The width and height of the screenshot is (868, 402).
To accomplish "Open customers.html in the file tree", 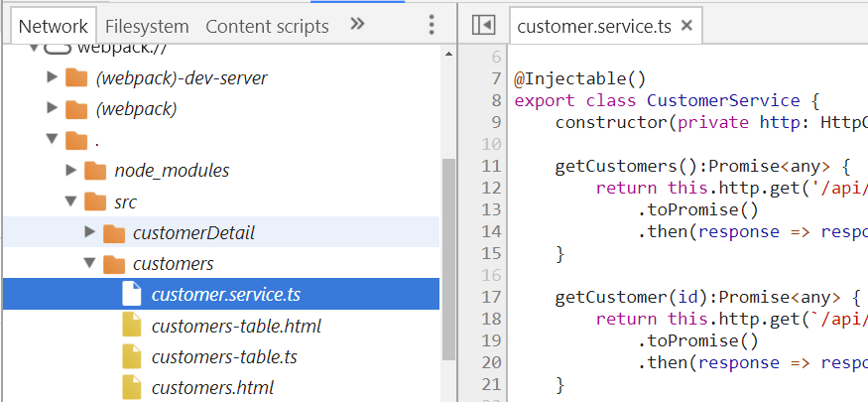I will 212,387.
